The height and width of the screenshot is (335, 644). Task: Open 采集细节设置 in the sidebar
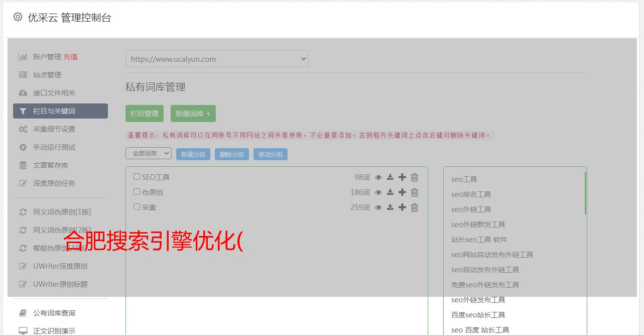[x=54, y=129]
